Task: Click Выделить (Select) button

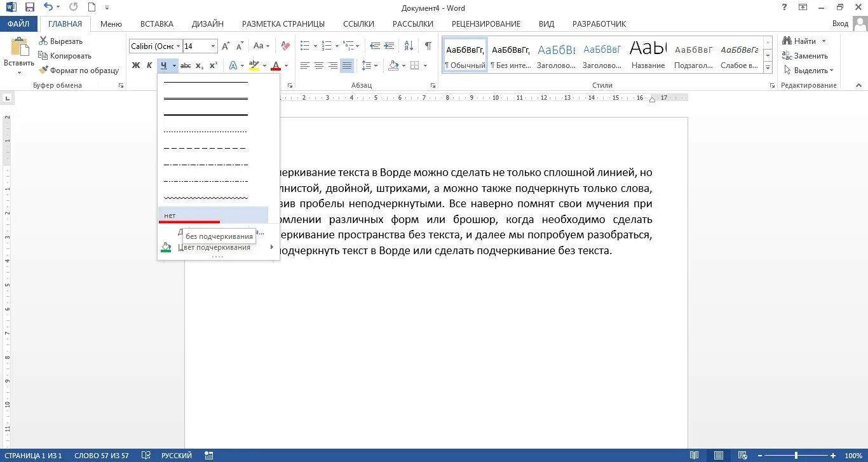Action: pos(808,71)
